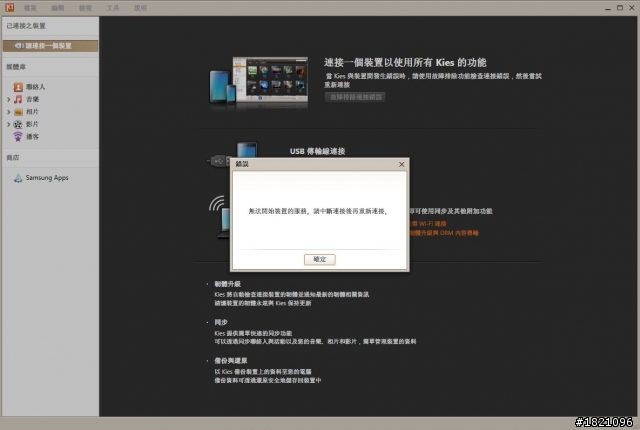Viewport: 640px width, 430px height.
Task: Open the 檔案 (File) menu
Action: [x=30, y=8]
